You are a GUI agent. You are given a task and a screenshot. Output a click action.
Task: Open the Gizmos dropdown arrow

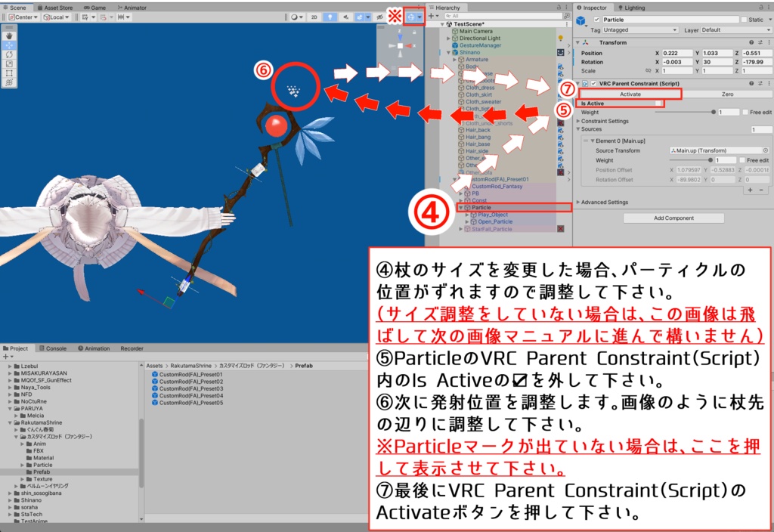(420, 17)
